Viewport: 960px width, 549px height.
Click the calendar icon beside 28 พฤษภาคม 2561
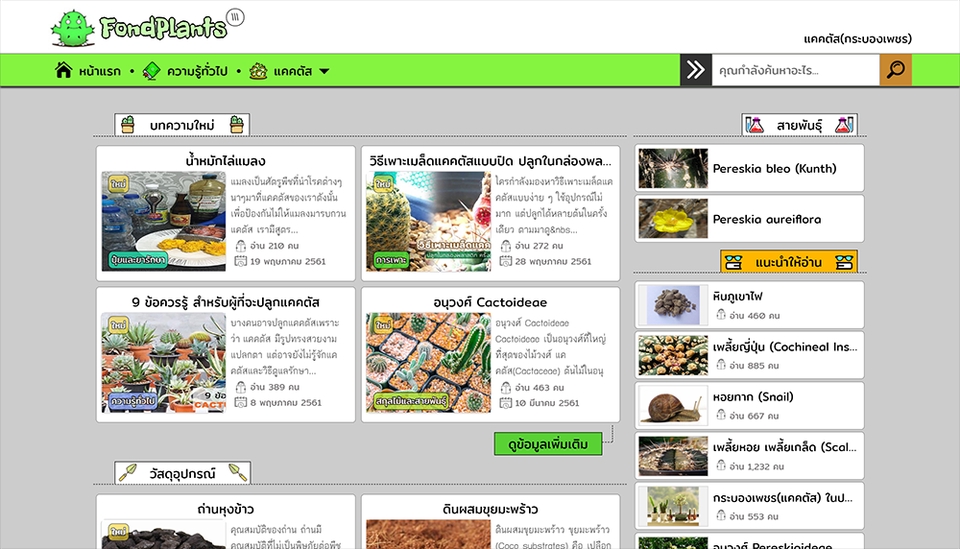pyautogui.click(x=506, y=261)
